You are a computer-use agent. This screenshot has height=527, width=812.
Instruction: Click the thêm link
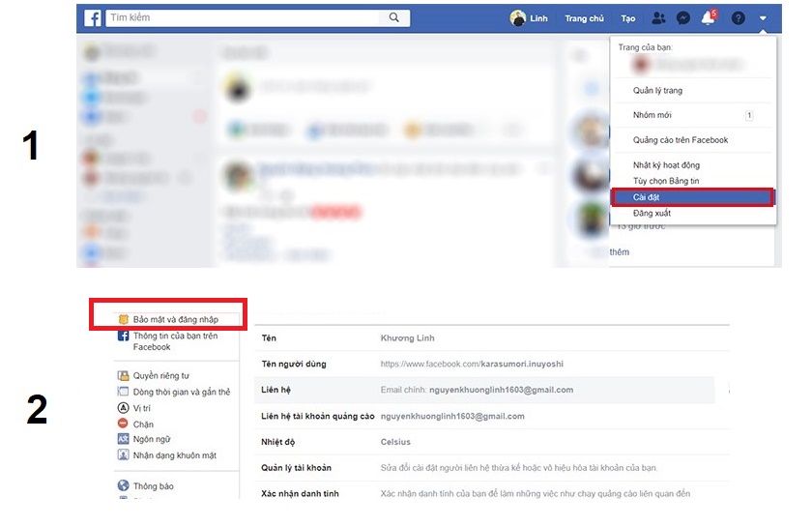point(620,252)
